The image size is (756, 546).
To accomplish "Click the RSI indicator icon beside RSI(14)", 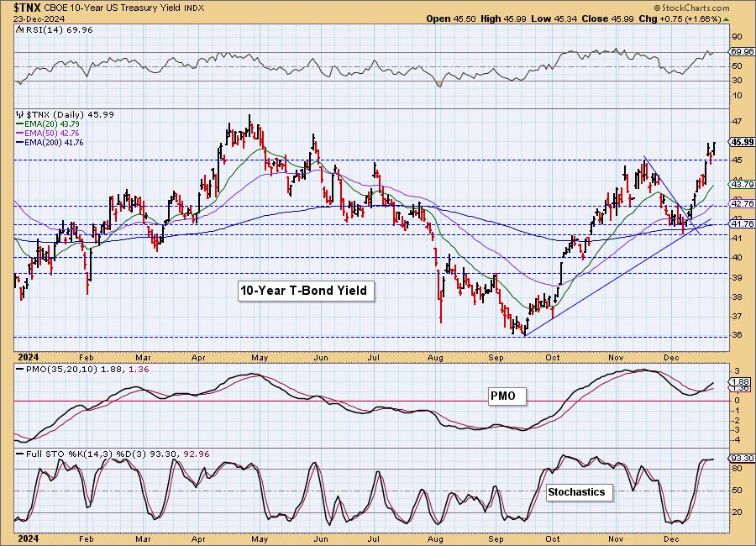I will tap(19, 30).
